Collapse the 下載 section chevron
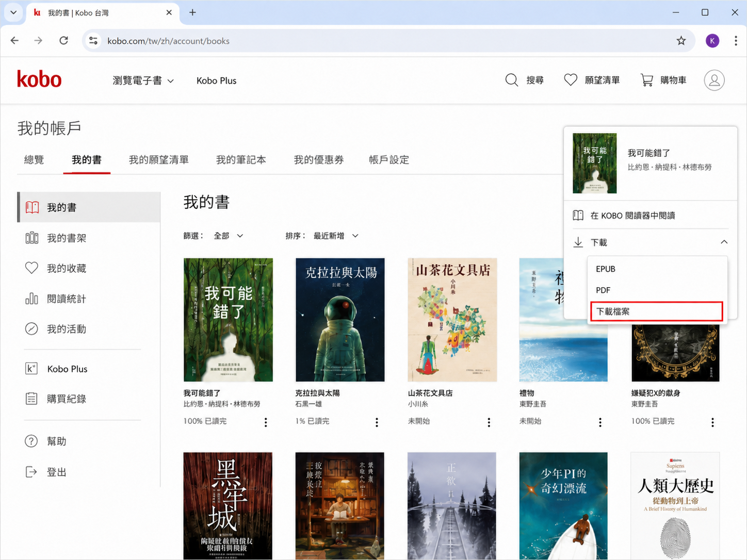 point(724,242)
